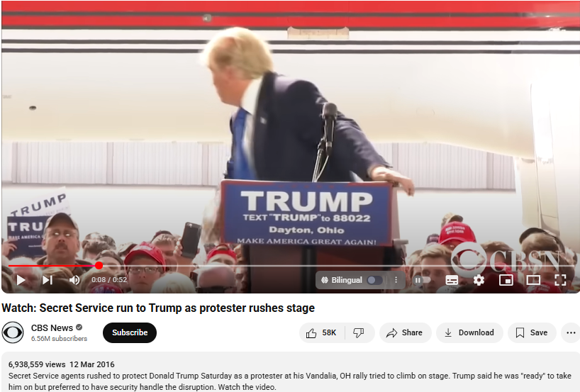Screen dimensions: 580x392
Task: Seek using the red progress bar handle
Action: point(99,266)
